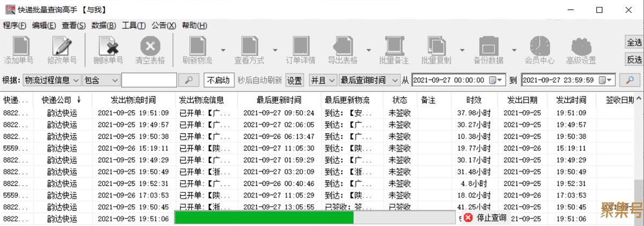Sort by 发出日期 column header

tap(522, 100)
